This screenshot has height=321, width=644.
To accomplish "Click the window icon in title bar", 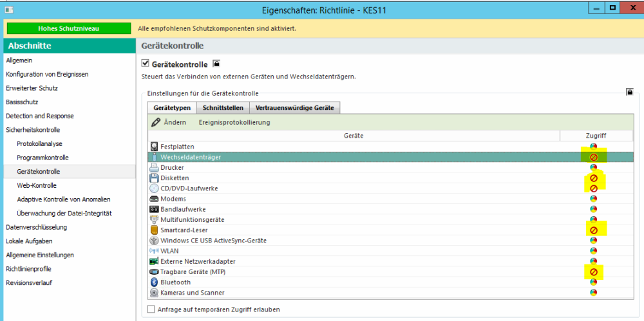I will coord(9,9).
